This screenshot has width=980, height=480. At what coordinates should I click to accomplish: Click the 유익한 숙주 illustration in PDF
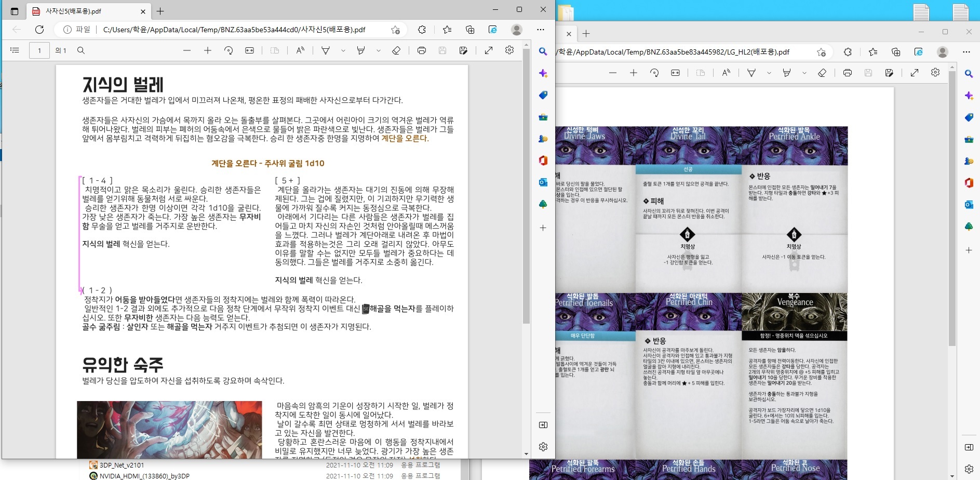click(x=169, y=430)
